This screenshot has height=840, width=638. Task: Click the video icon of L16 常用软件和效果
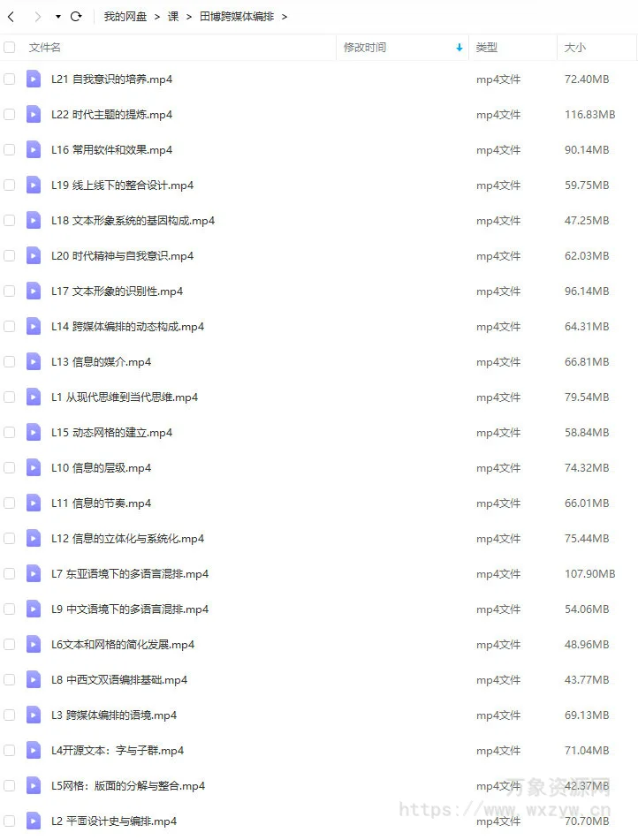[x=34, y=149]
